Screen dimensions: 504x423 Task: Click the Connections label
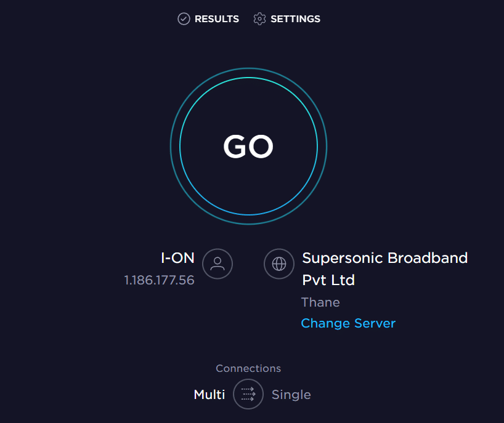pos(248,368)
